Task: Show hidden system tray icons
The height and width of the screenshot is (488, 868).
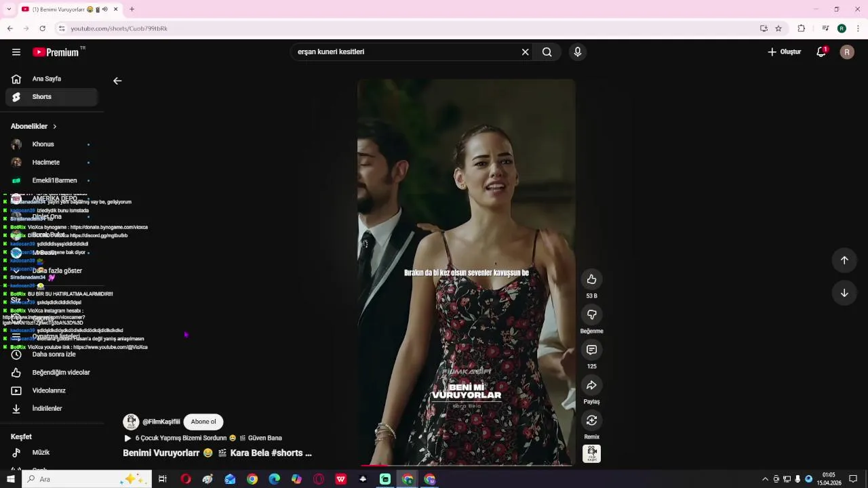Action: click(765, 479)
